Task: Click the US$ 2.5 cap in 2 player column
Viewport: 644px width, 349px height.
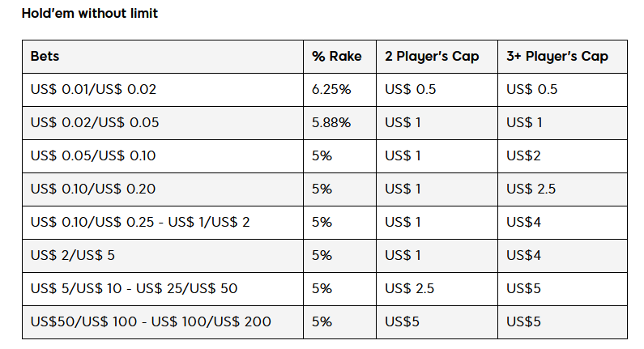Action: point(410,289)
